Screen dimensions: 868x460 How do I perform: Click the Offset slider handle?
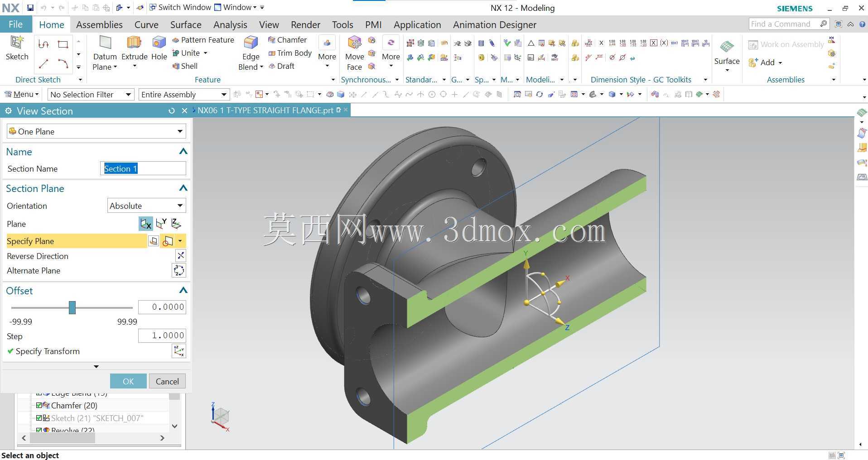coord(72,307)
